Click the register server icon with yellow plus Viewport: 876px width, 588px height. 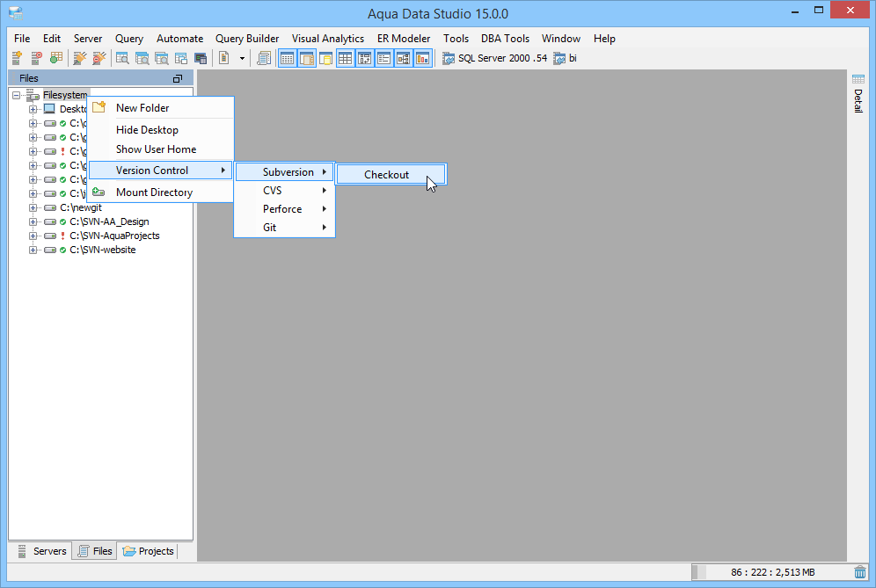click(17, 58)
